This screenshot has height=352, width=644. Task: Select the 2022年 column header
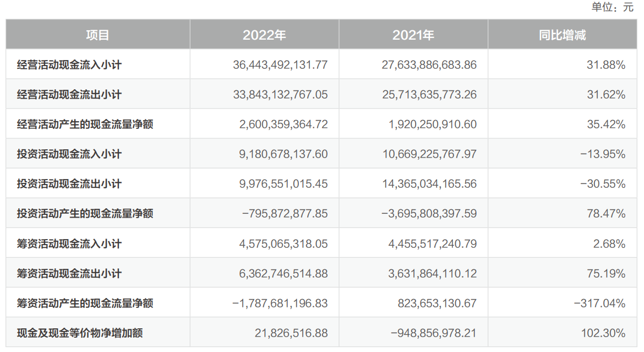click(264, 35)
